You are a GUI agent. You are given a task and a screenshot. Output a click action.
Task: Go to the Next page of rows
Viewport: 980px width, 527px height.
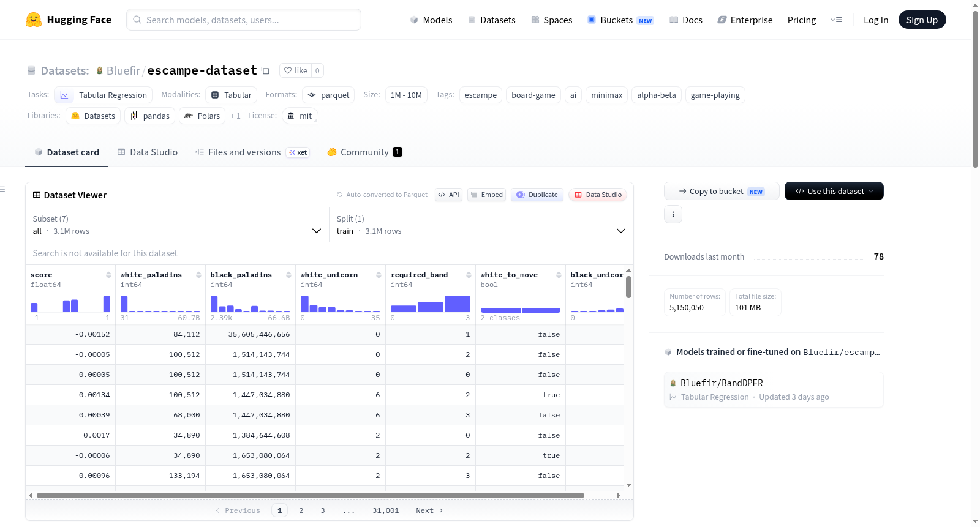tap(429, 510)
